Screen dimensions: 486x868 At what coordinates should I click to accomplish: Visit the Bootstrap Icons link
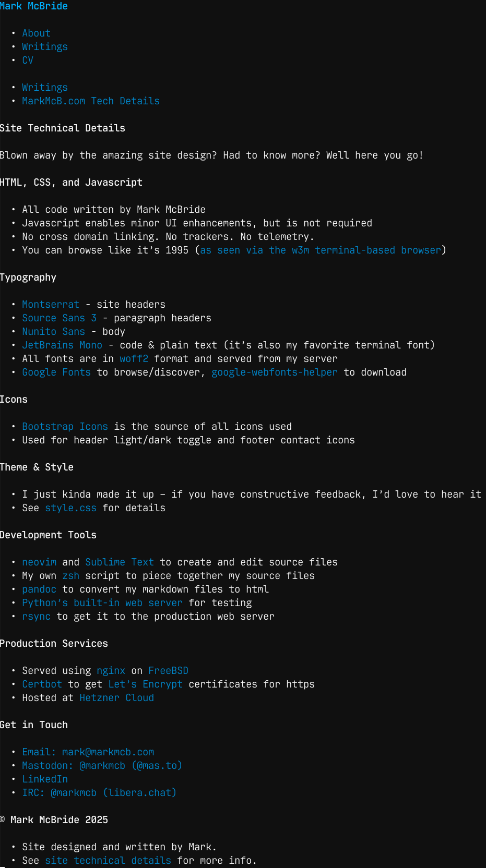pyautogui.click(x=65, y=427)
